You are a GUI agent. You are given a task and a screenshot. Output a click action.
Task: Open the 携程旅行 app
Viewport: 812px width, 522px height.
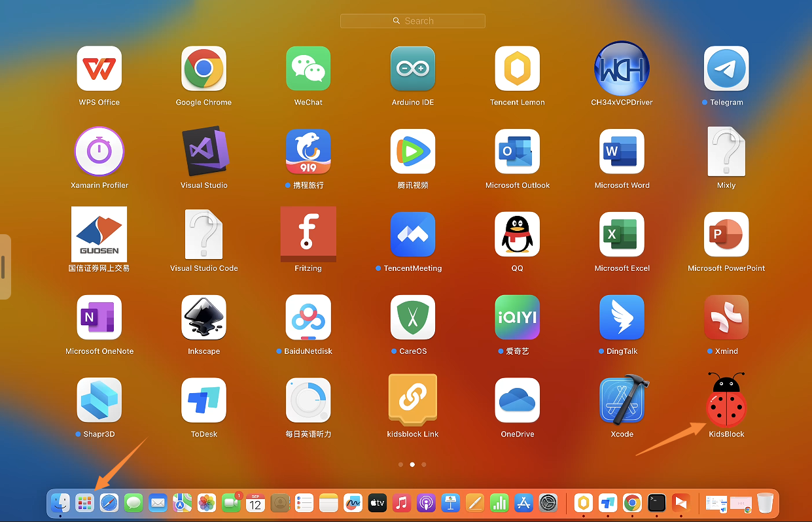308,152
